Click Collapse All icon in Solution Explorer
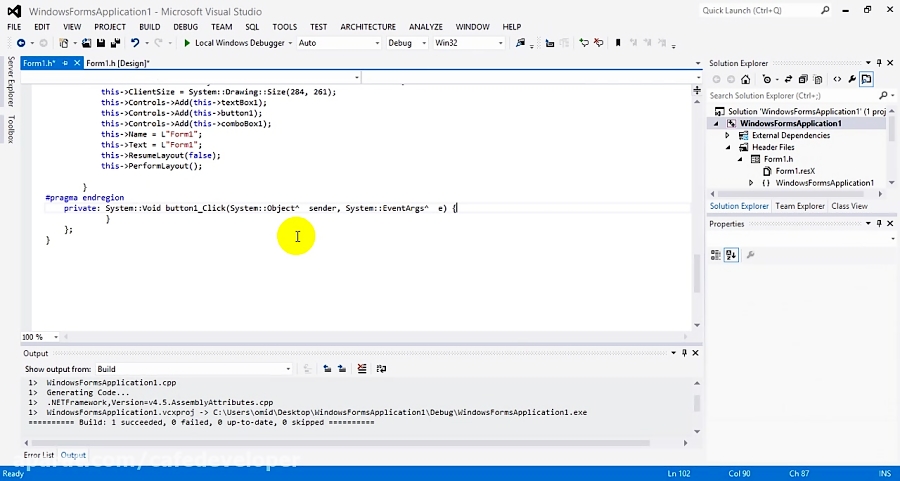 click(x=802, y=79)
